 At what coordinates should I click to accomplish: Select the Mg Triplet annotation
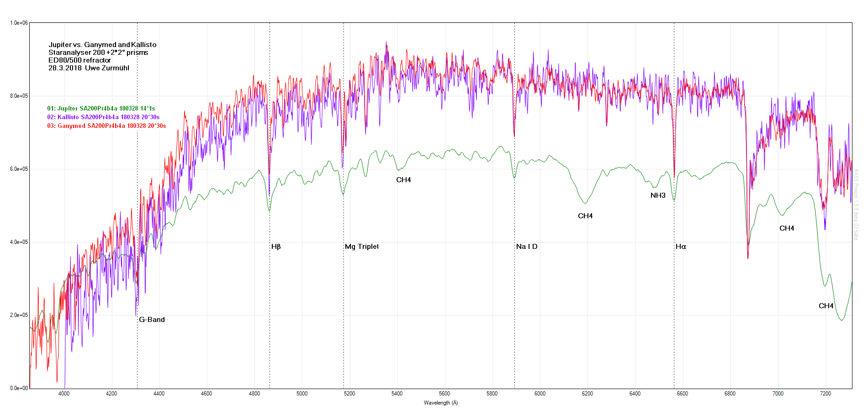tap(361, 247)
